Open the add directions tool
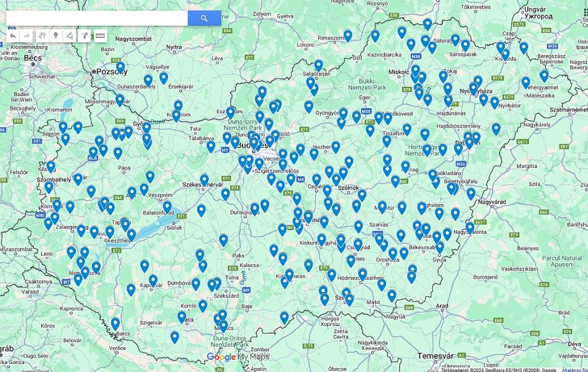 click(84, 36)
